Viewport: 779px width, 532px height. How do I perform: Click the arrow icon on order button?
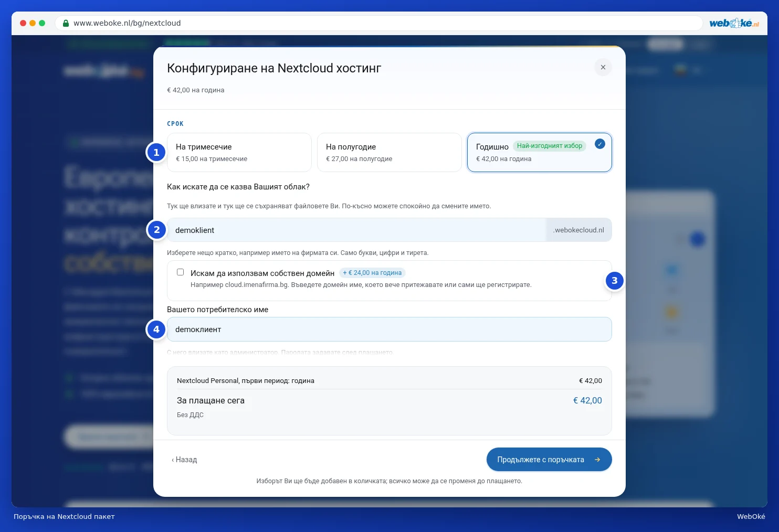[597, 460]
